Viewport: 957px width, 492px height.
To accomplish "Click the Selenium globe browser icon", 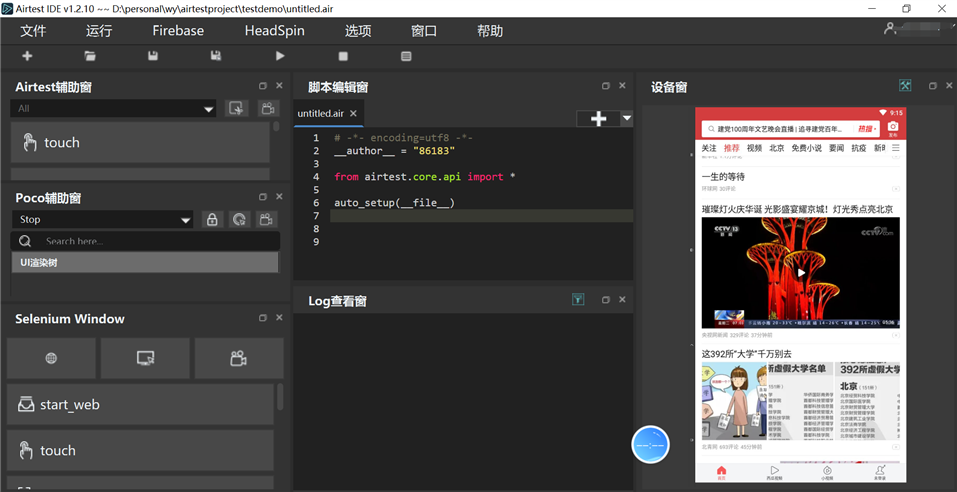I will (x=51, y=358).
